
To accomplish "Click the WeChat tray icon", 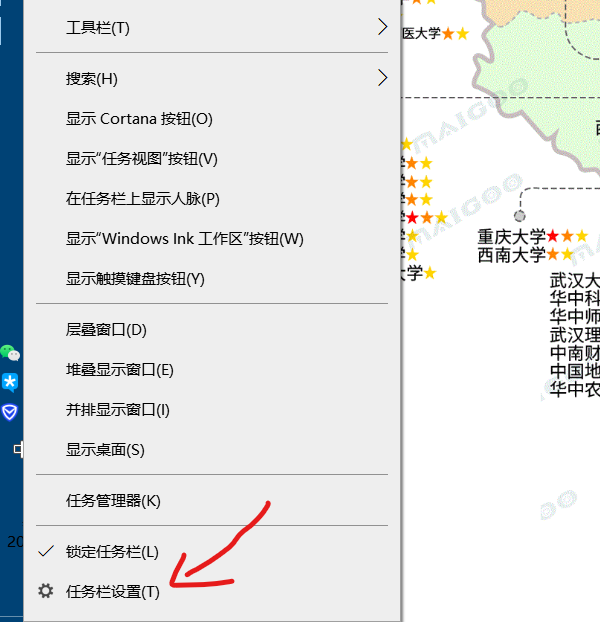I will point(10,352).
